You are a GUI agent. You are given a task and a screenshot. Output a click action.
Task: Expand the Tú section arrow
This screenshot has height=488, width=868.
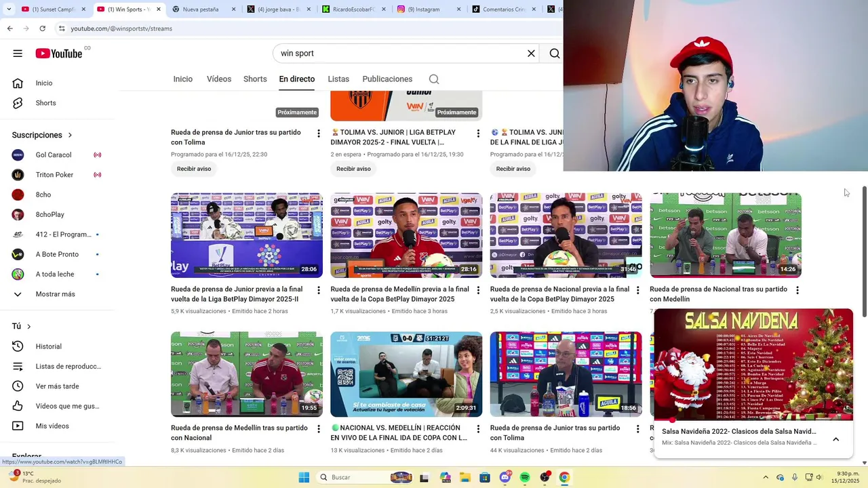pos(28,326)
